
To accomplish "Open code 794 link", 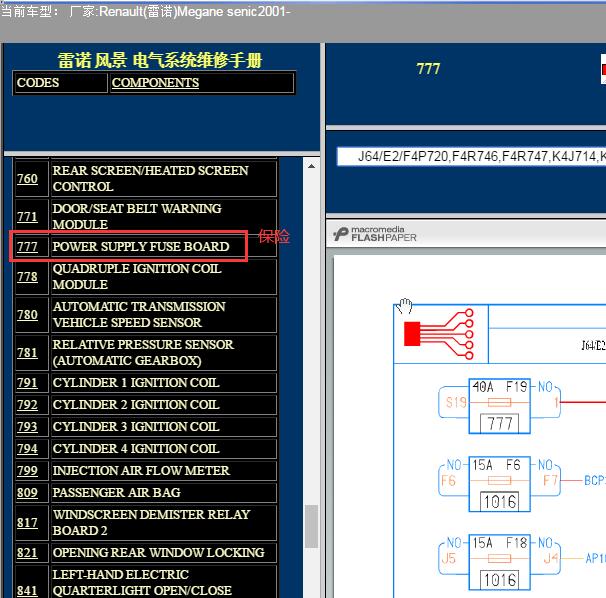I will pos(27,449).
